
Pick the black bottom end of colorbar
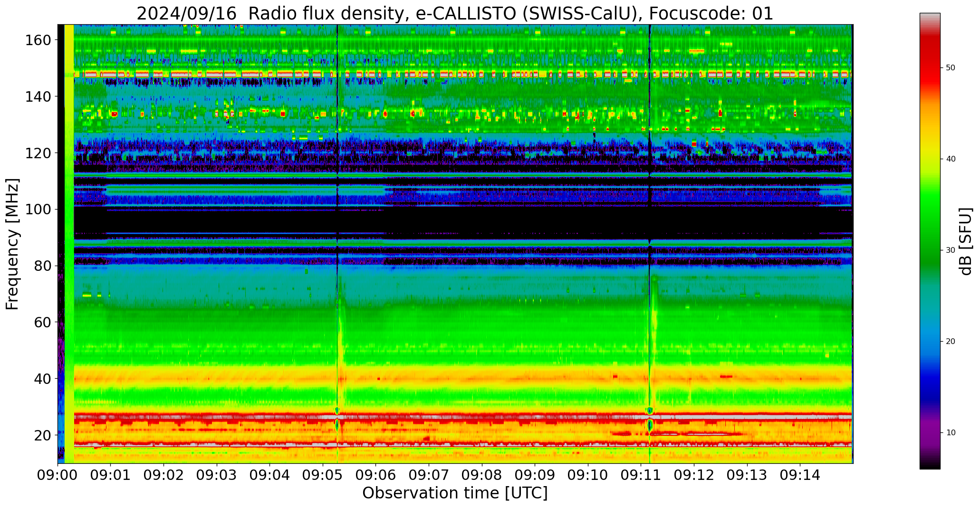coord(930,465)
